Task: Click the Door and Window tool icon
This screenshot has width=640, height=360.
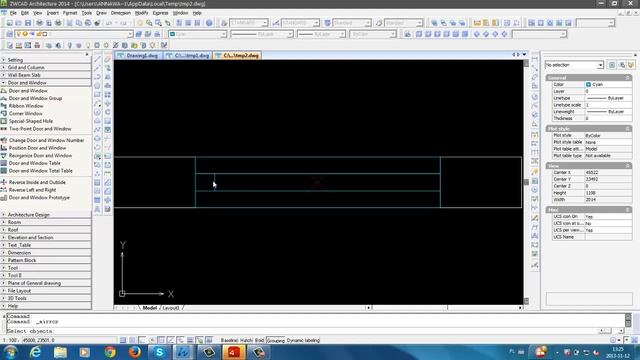Action: pos(4,91)
